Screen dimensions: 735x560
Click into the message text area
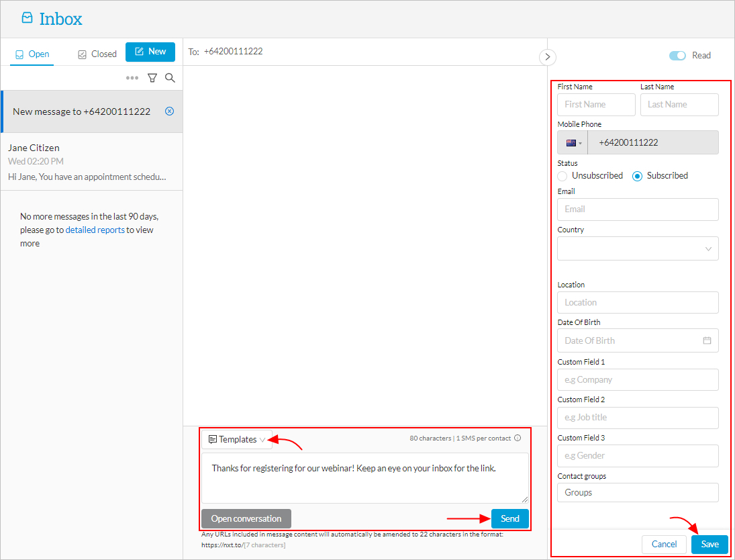(365, 478)
